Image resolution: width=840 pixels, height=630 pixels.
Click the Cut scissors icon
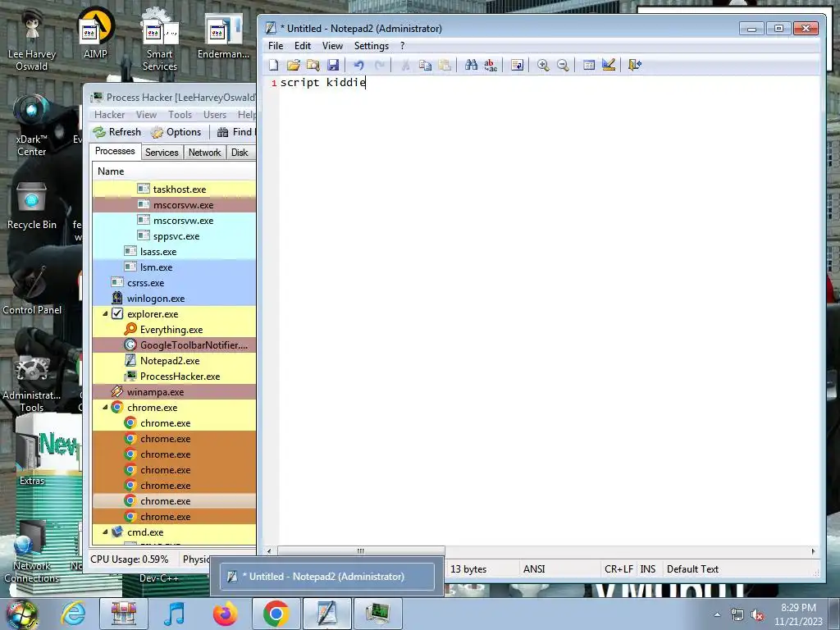[x=405, y=66]
